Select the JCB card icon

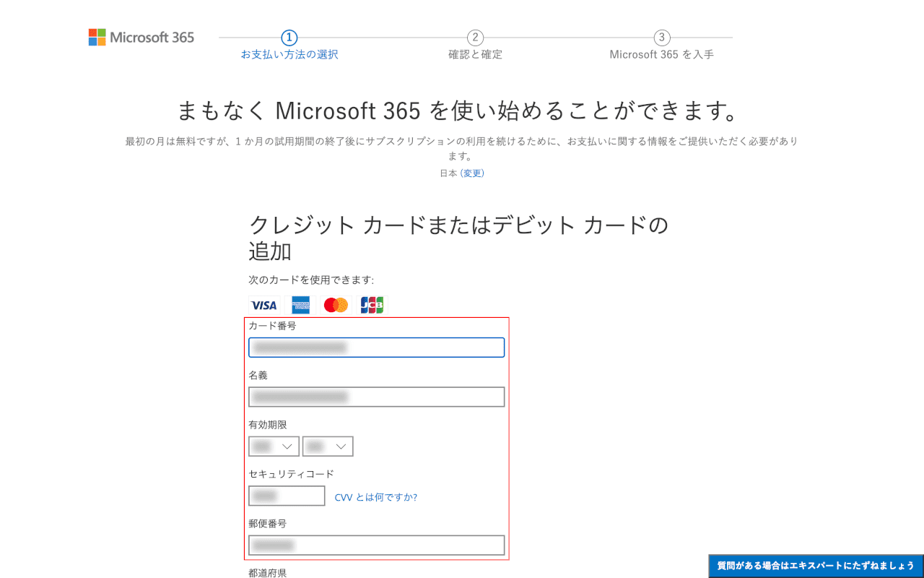[372, 305]
